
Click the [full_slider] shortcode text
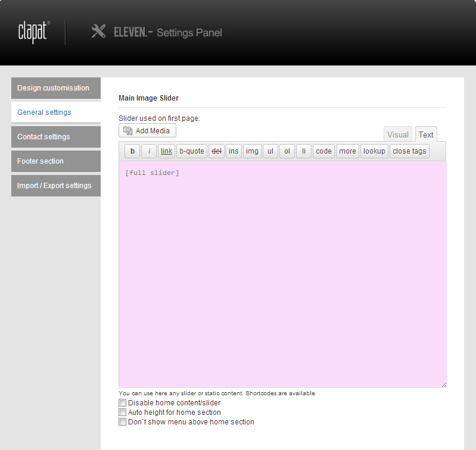[152, 173]
